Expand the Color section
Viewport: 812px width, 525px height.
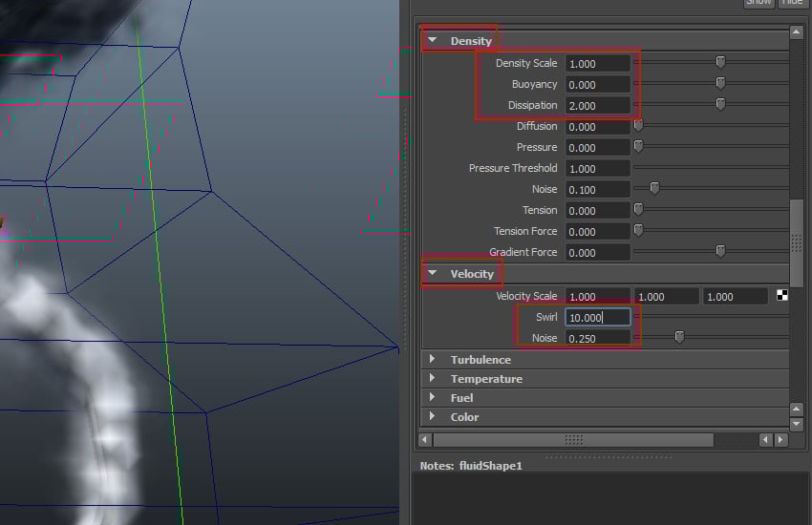(433, 416)
